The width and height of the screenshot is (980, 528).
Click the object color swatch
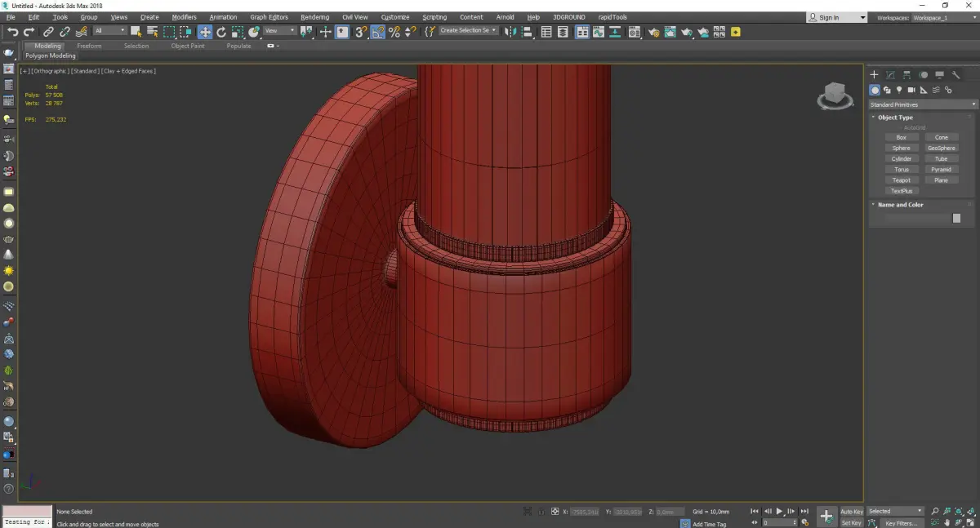click(x=956, y=219)
